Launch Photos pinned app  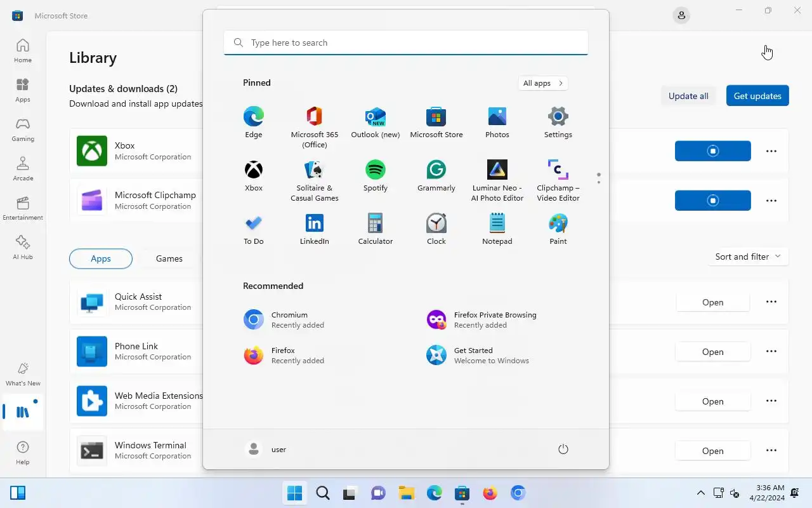(497, 122)
